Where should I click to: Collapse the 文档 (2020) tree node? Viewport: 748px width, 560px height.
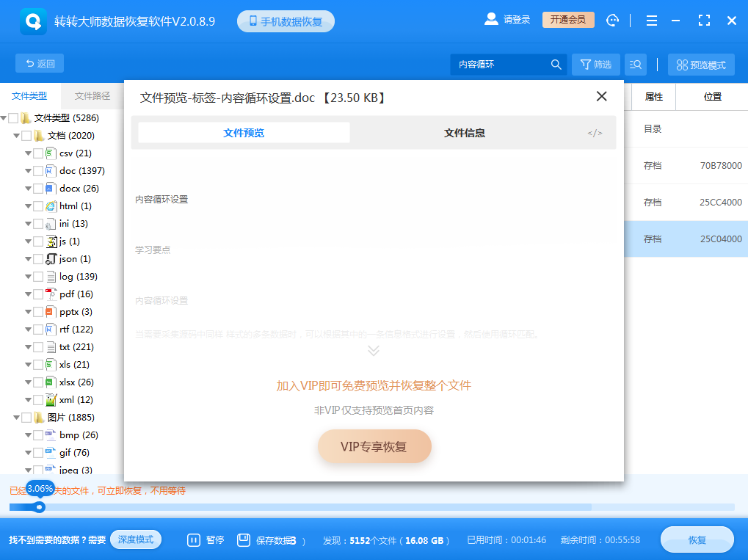click(15, 135)
